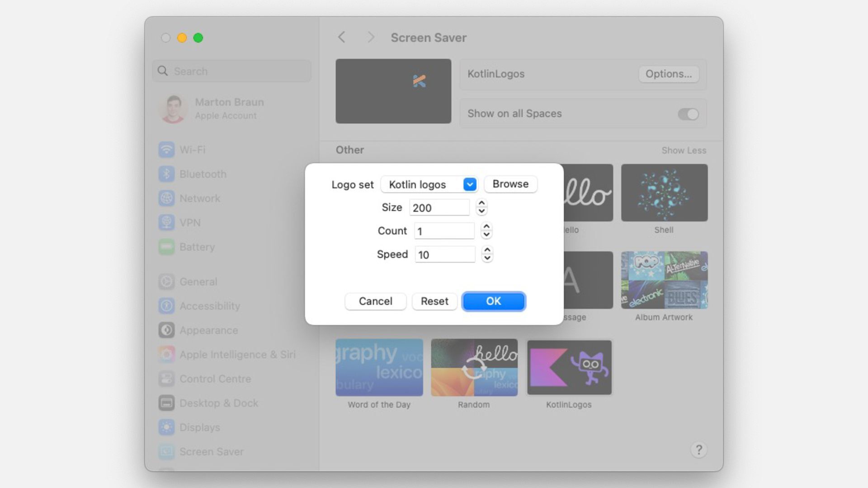This screenshot has height=488, width=868.
Task: Click the Accessibility sidebar icon
Action: (166, 306)
